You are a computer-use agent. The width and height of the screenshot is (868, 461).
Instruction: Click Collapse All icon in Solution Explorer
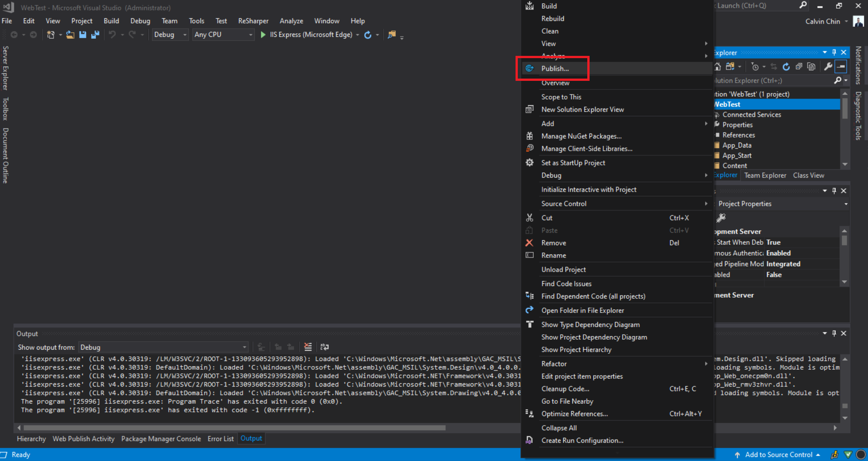pyautogui.click(x=799, y=67)
